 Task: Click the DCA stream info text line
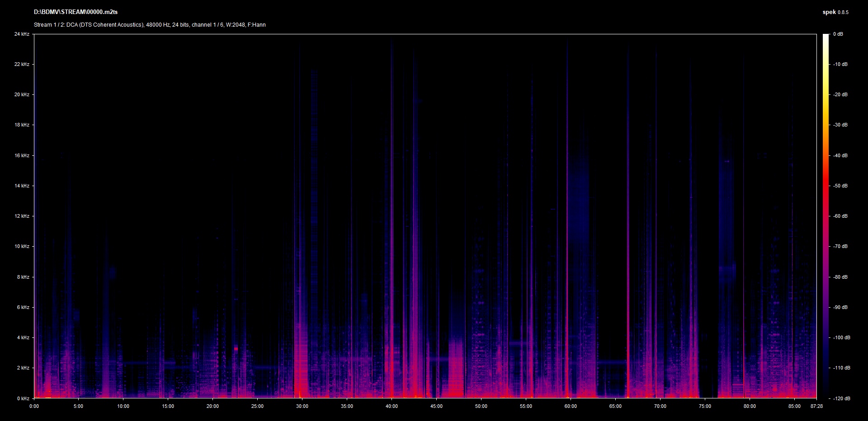[150, 25]
